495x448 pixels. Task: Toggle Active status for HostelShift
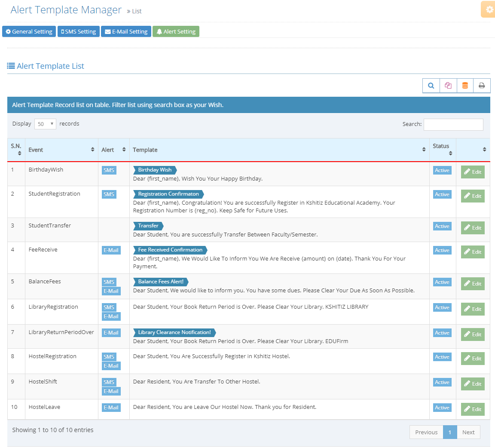[442, 382]
